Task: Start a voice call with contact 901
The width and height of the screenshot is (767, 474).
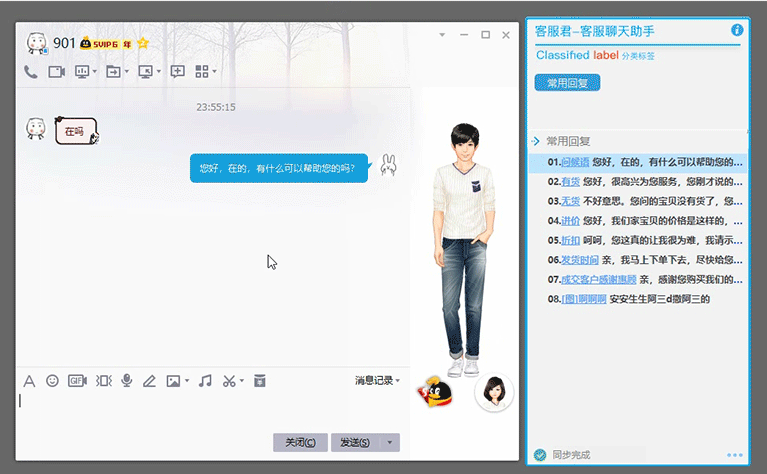Action: point(31,72)
